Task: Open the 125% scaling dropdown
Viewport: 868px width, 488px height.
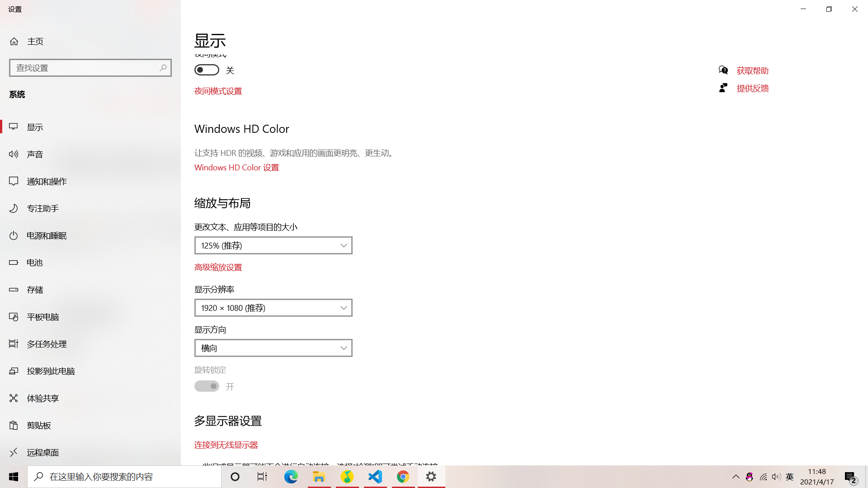Action: [x=273, y=245]
